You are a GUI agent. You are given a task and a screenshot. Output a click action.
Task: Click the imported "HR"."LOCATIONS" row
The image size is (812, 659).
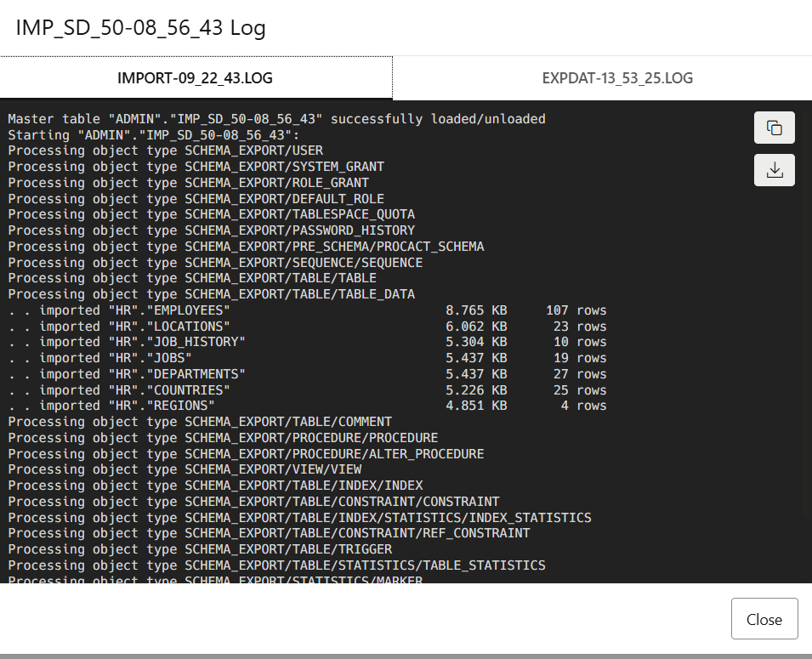[x=307, y=327]
